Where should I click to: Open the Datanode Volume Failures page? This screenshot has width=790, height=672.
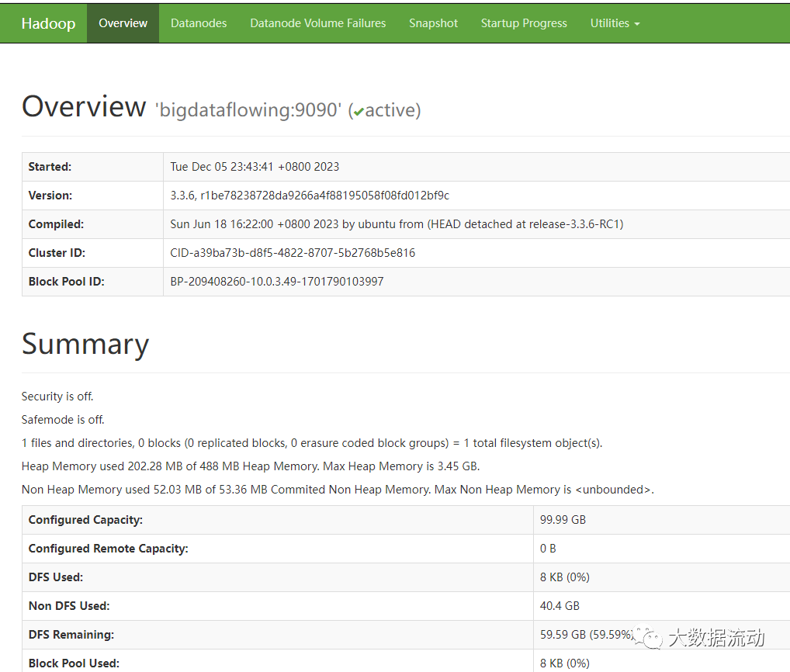tap(317, 23)
